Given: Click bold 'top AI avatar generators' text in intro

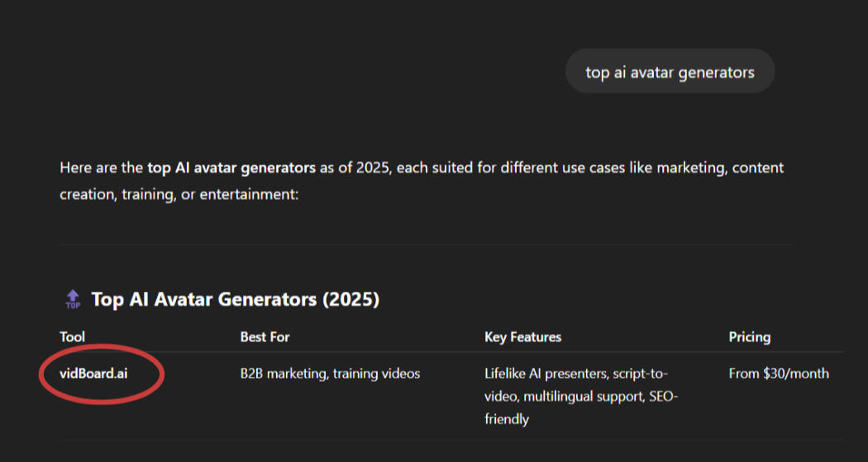Looking at the screenshot, I should point(231,168).
